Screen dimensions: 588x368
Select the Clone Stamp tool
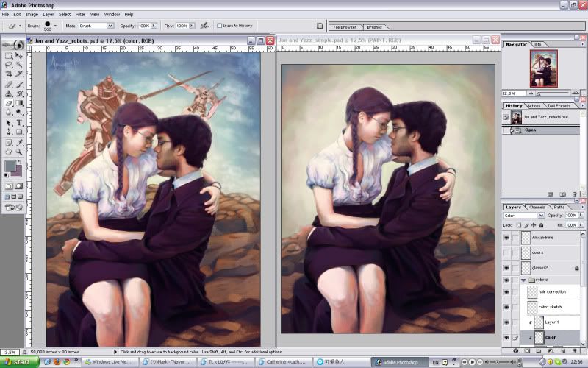(x=9, y=94)
